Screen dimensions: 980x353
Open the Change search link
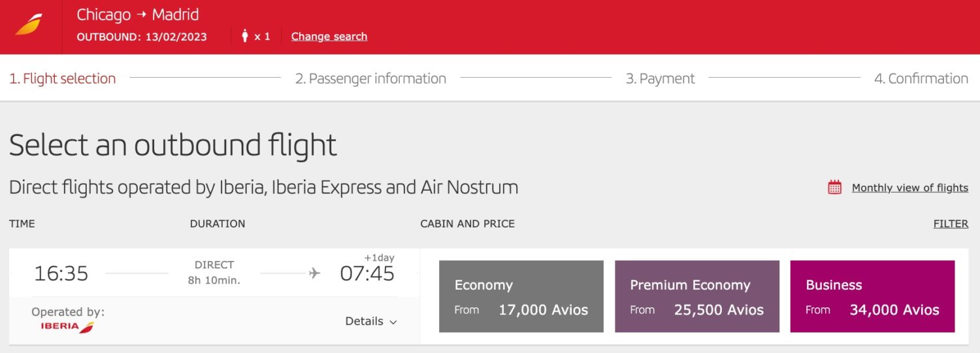tap(329, 37)
